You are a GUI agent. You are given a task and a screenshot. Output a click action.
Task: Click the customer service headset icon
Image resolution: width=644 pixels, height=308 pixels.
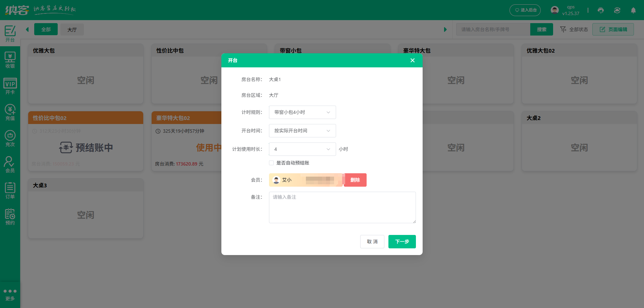601,10
